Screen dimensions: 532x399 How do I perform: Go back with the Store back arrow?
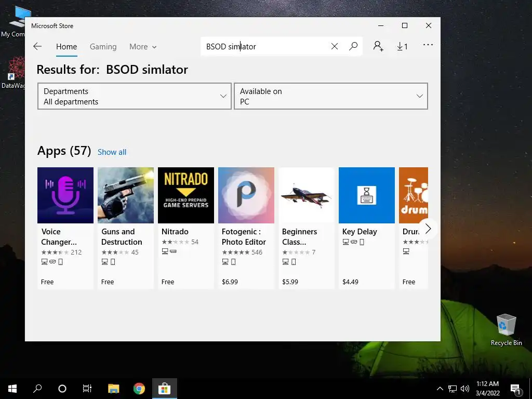(37, 46)
